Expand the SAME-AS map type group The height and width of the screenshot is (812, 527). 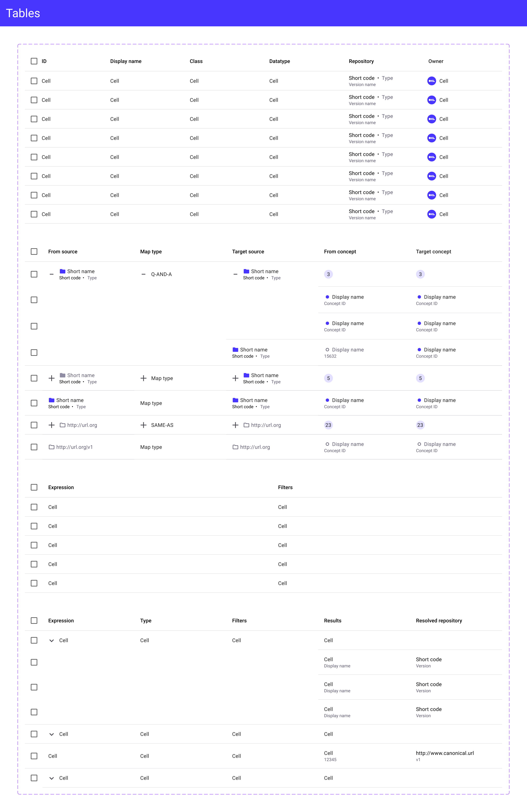pos(144,425)
